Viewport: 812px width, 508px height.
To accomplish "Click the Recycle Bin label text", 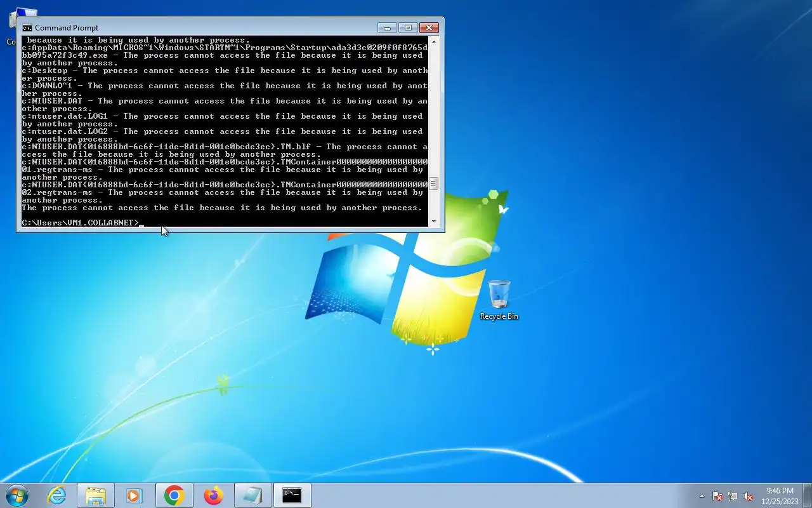I will pos(499,316).
